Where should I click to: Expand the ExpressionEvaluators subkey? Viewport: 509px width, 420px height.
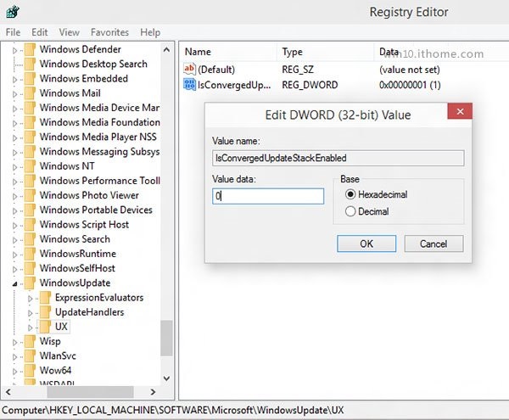(x=31, y=299)
